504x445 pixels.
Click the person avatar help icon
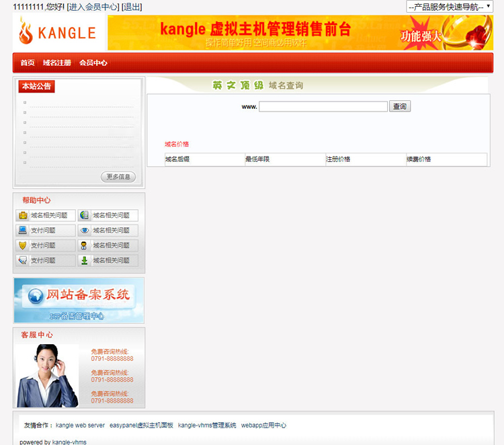pos(85,245)
